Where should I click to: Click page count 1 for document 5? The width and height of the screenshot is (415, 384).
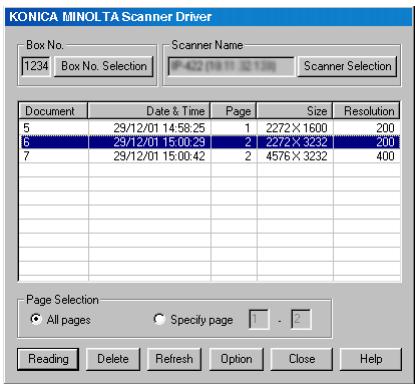(247, 128)
